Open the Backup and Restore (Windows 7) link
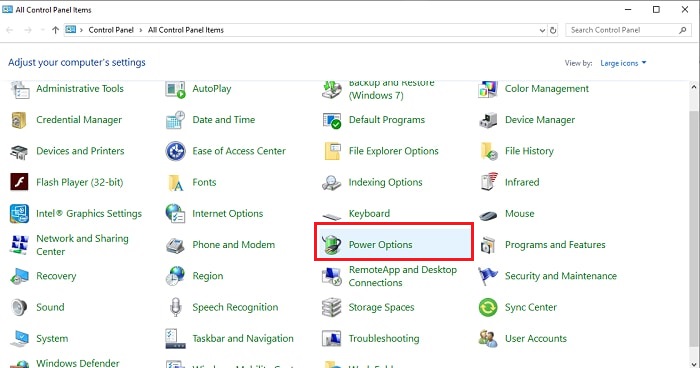This screenshot has height=368, width=700. click(x=392, y=89)
